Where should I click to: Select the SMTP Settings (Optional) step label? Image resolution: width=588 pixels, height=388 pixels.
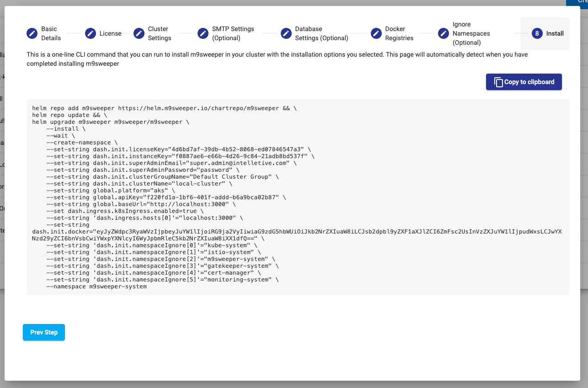click(x=233, y=33)
